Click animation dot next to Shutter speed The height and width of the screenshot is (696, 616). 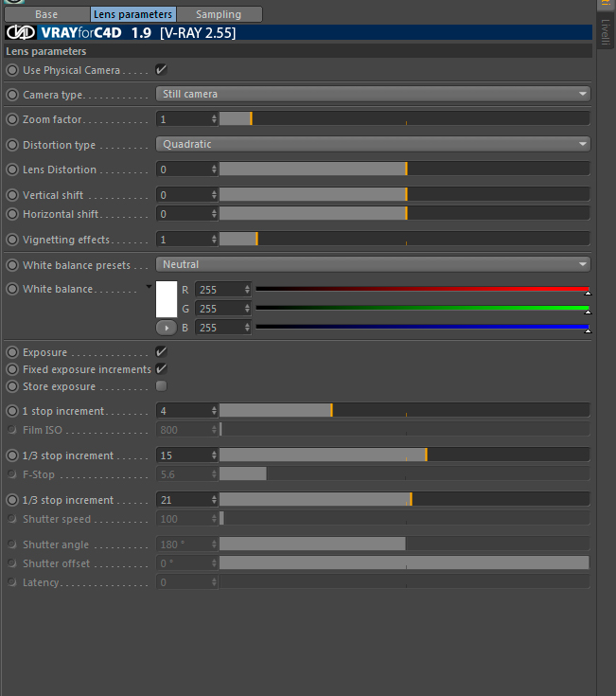(12, 519)
